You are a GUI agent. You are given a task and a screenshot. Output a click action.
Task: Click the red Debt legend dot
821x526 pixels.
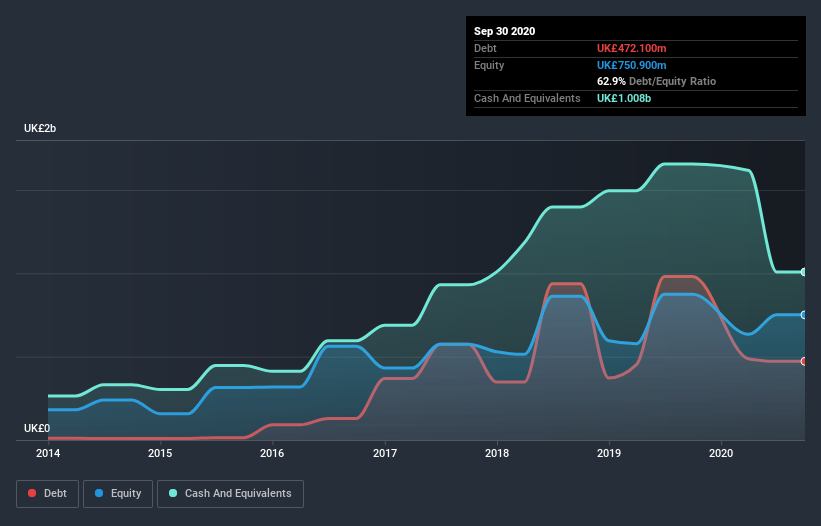pyautogui.click(x=32, y=493)
